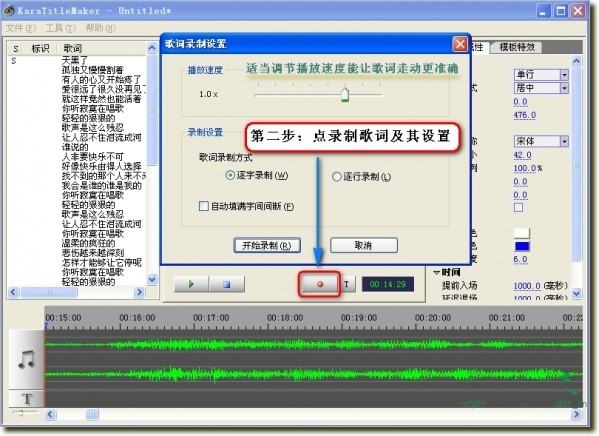The image size is (599, 436).
Task: Open the 居中 alignment dropdown
Action: [x=541, y=88]
